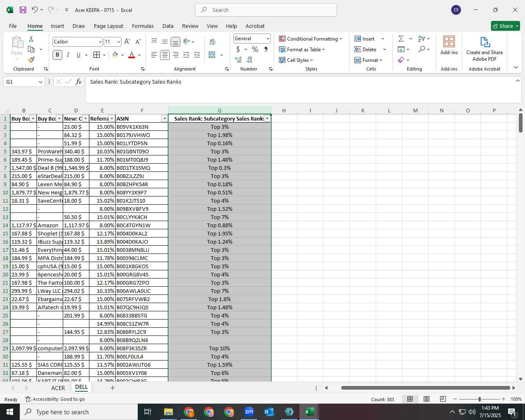Click the Copy icon in Clipboard group
525x420 pixels.
tap(31, 49)
